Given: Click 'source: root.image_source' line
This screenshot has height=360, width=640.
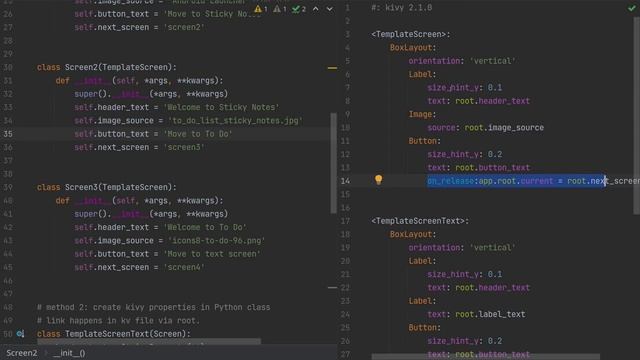Looking at the screenshot, I should click(485, 127).
